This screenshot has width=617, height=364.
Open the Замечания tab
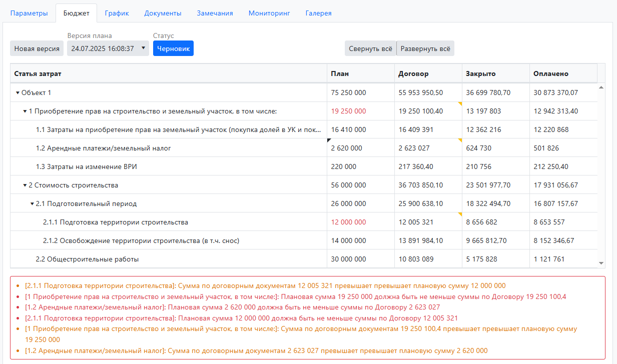[215, 13]
